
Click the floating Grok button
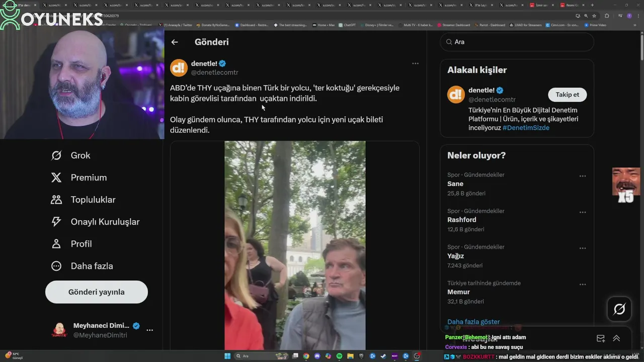coord(619,309)
